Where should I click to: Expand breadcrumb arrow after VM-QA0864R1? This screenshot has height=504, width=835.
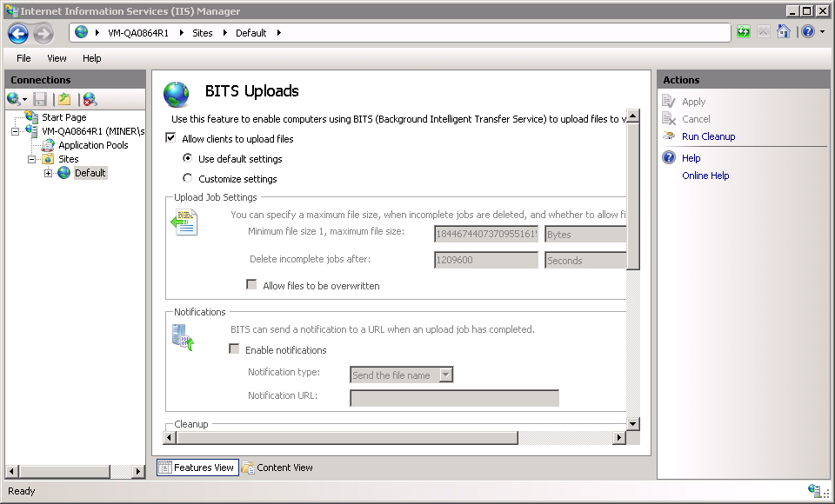click(x=182, y=32)
